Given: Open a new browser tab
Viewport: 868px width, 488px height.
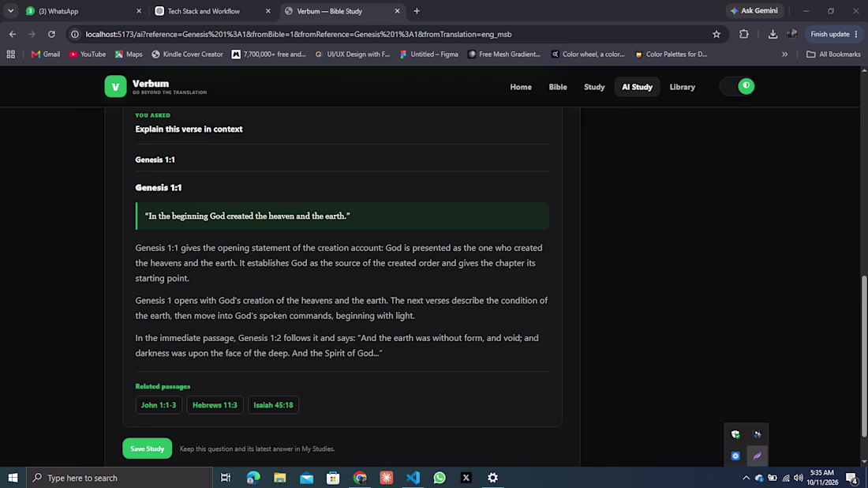Looking at the screenshot, I should (x=417, y=11).
